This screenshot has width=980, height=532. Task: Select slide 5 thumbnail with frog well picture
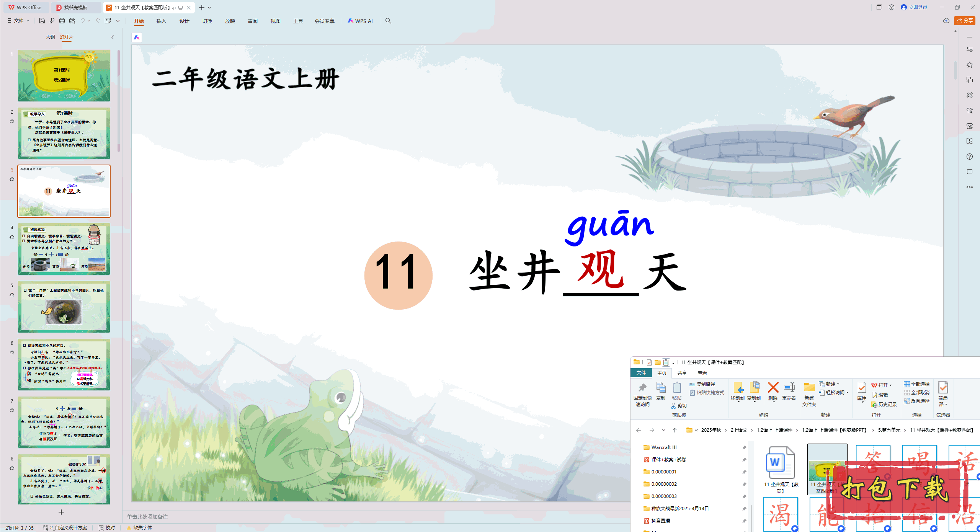click(x=64, y=307)
